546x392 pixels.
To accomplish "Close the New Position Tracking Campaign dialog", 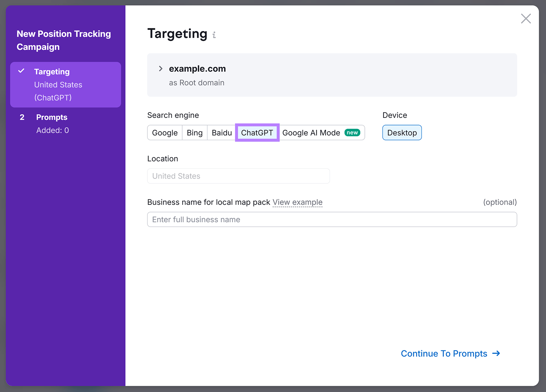I will point(526,18).
